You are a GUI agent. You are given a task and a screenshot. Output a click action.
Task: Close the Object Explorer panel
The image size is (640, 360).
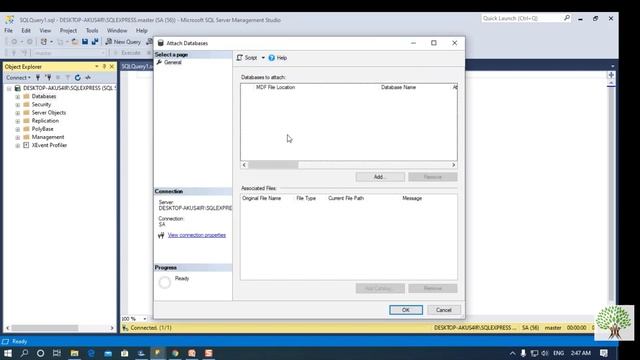pos(112,67)
